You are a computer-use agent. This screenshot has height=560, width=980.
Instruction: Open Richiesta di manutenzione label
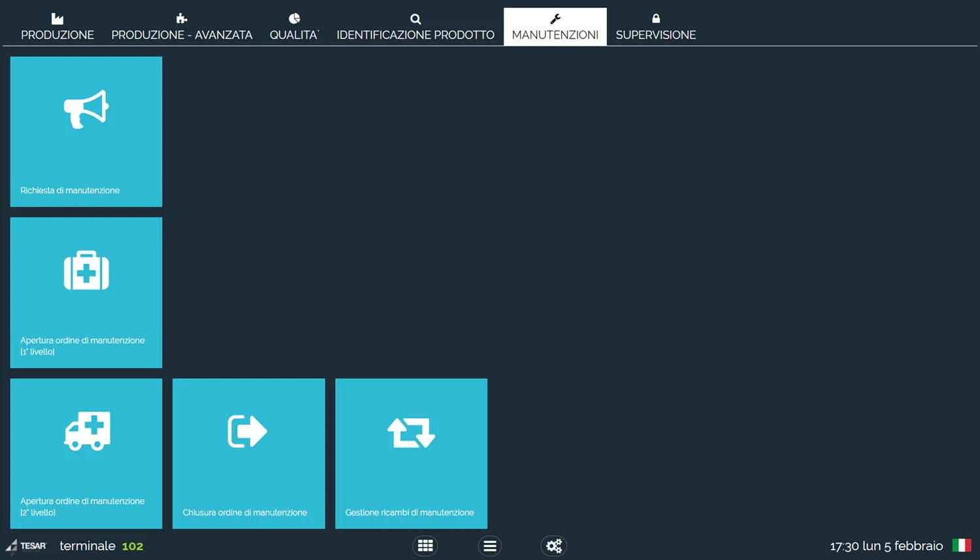tap(70, 190)
